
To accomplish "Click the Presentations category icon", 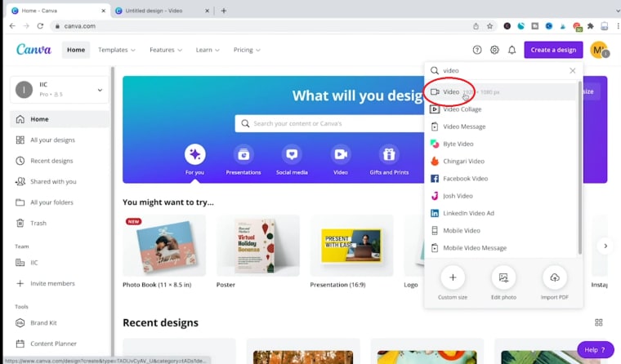I will [x=243, y=154].
